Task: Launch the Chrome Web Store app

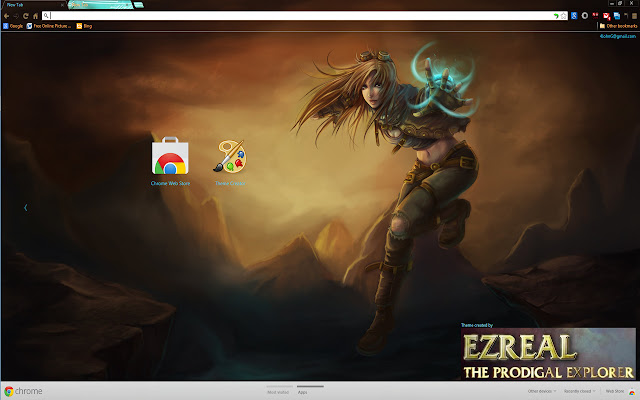Action: tap(170, 161)
